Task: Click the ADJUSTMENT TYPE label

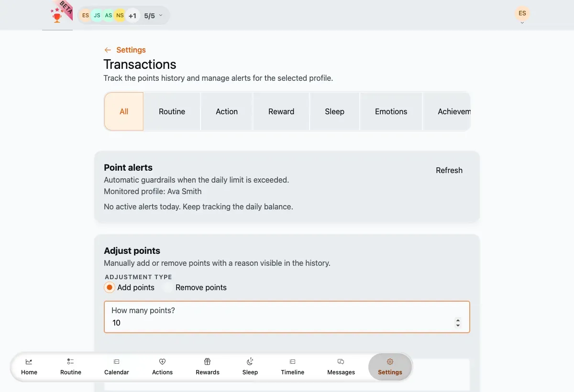Action: [138, 277]
